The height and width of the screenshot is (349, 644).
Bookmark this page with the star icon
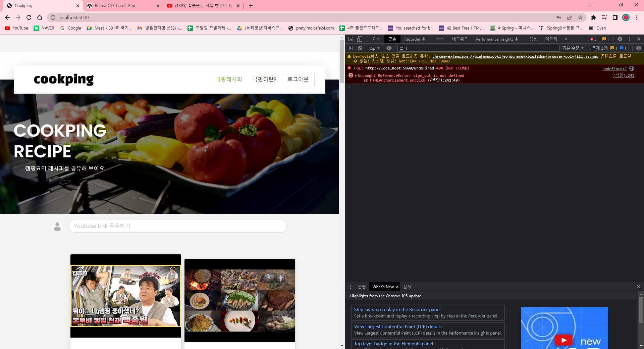(x=580, y=17)
